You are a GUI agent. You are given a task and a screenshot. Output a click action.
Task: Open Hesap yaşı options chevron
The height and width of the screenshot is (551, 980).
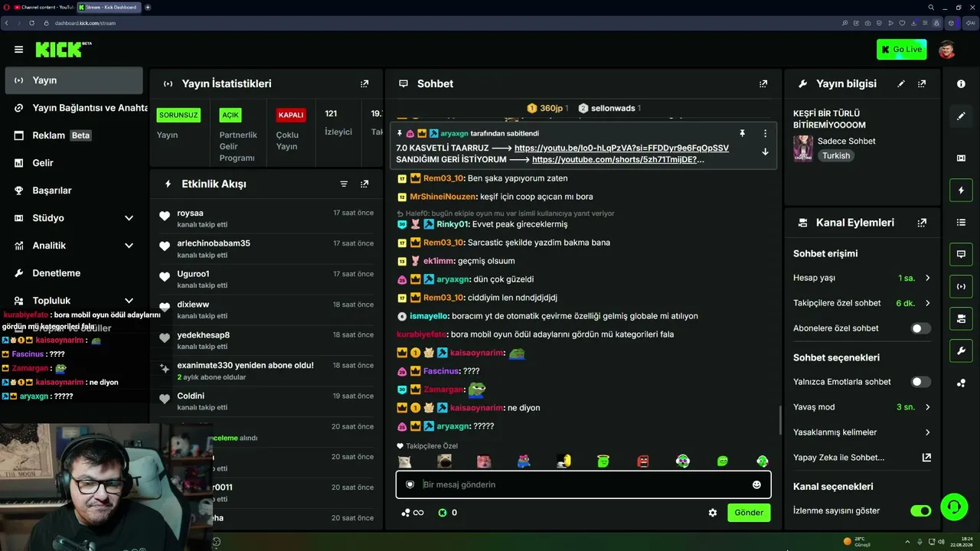click(x=927, y=278)
